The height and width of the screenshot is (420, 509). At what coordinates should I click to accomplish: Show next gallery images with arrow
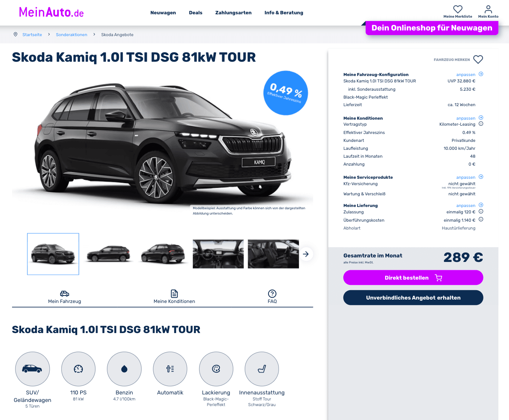point(306,254)
